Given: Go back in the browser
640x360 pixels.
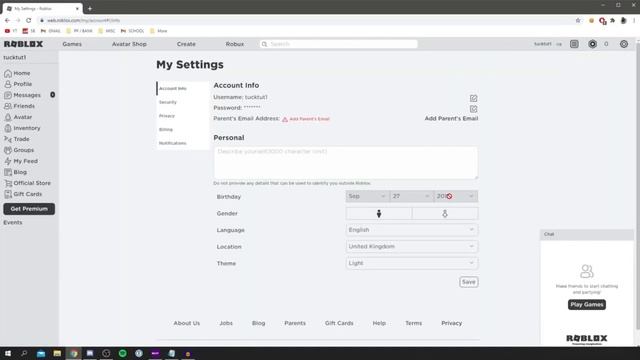Looking at the screenshot, I should pyautogui.click(x=7, y=20).
